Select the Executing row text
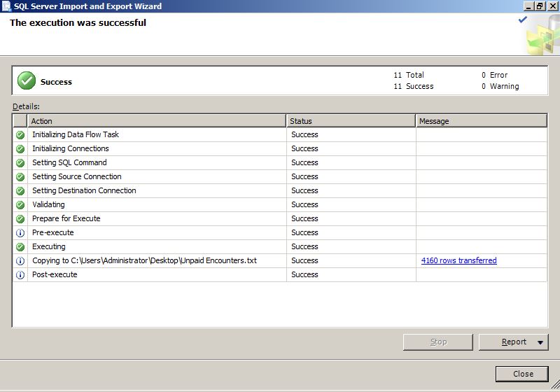The image size is (560, 392). point(48,246)
